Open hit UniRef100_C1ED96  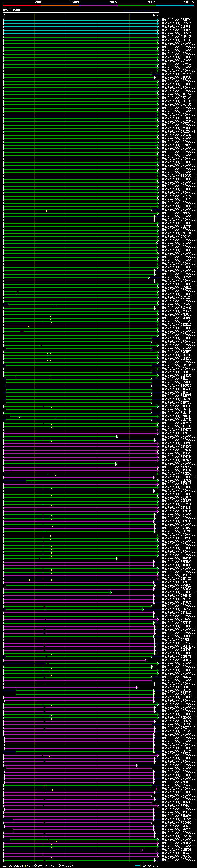pyautogui.click(x=176, y=30)
